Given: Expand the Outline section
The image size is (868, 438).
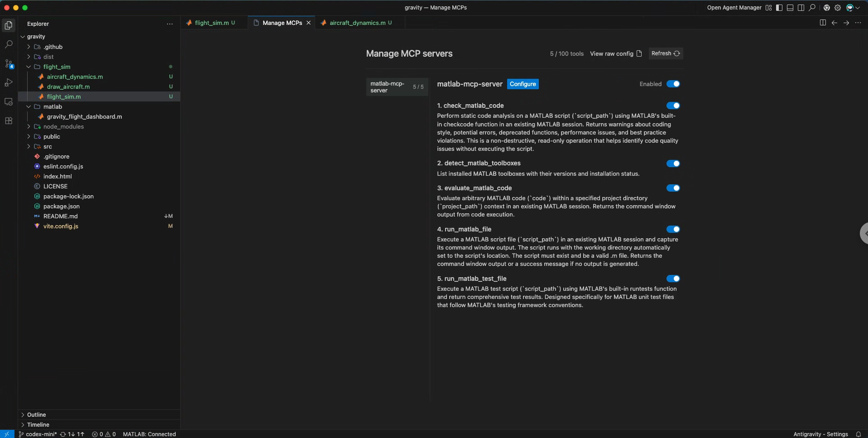Looking at the screenshot, I should point(36,414).
